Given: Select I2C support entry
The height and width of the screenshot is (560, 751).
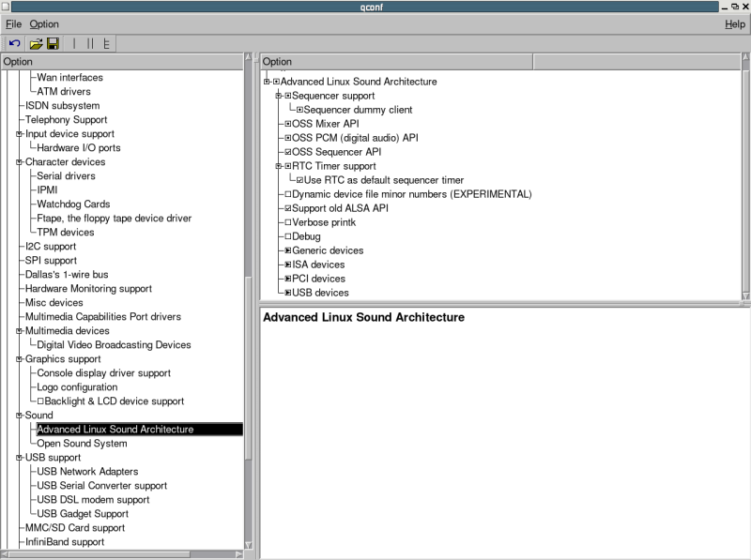Looking at the screenshot, I should coord(51,247).
